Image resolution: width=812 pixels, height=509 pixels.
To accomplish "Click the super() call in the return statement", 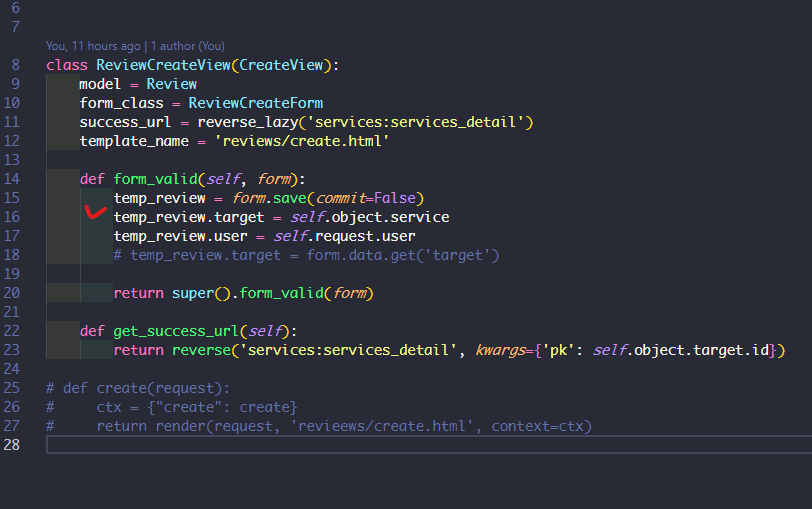I will [193, 293].
